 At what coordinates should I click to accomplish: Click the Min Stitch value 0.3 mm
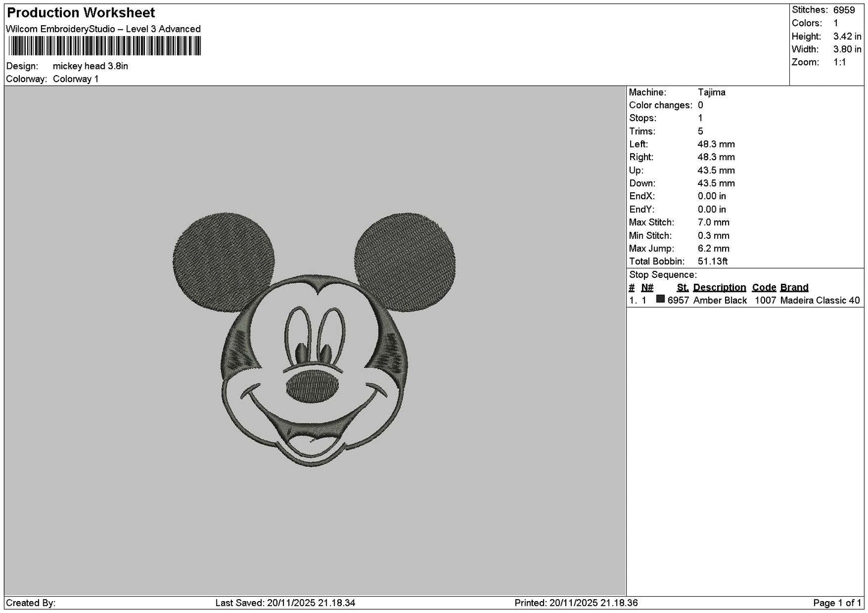pyautogui.click(x=714, y=236)
